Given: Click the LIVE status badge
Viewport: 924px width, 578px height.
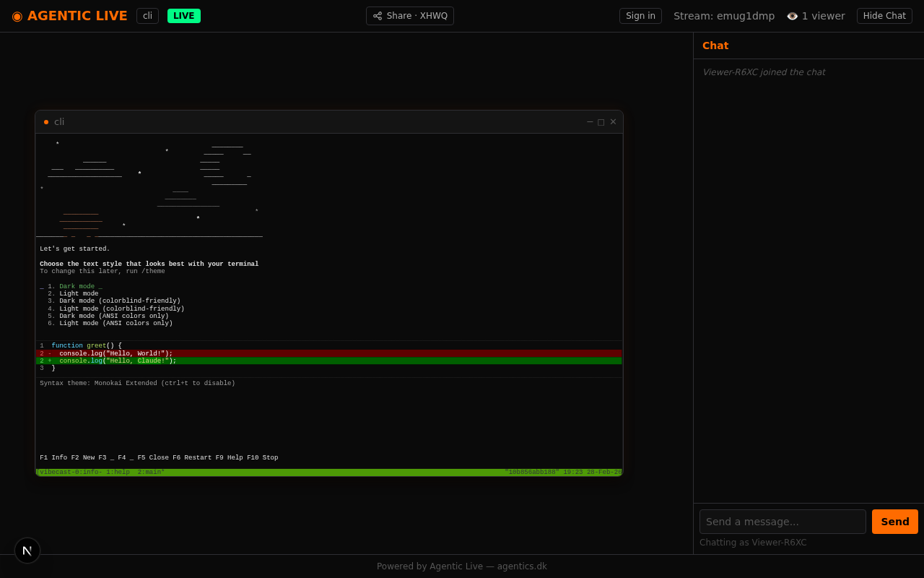Looking at the screenshot, I should [x=183, y=16].
